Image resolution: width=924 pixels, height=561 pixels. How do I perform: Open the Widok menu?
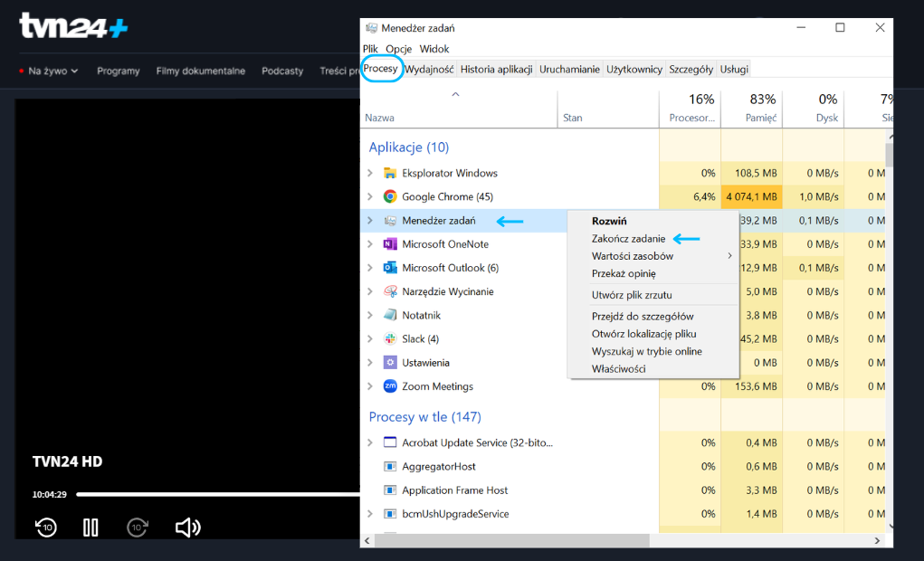pyautogui.click(x=434, y=49)
